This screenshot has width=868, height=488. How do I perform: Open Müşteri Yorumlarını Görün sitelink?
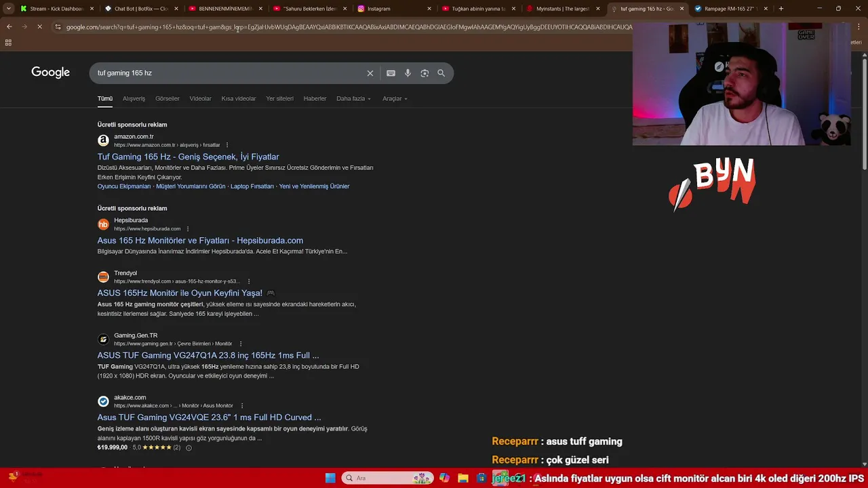(191, 186)
